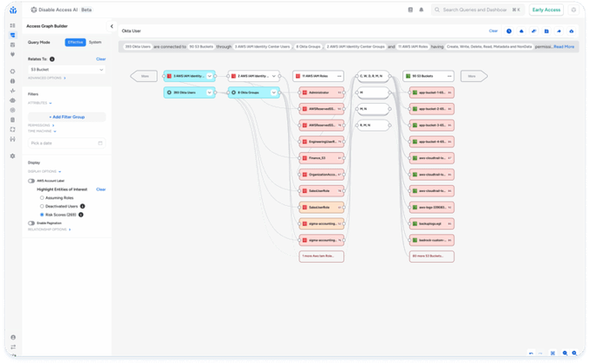Click Add Filter Group
The width and height of the screenshot is (590, 364).
pos(67,117)
